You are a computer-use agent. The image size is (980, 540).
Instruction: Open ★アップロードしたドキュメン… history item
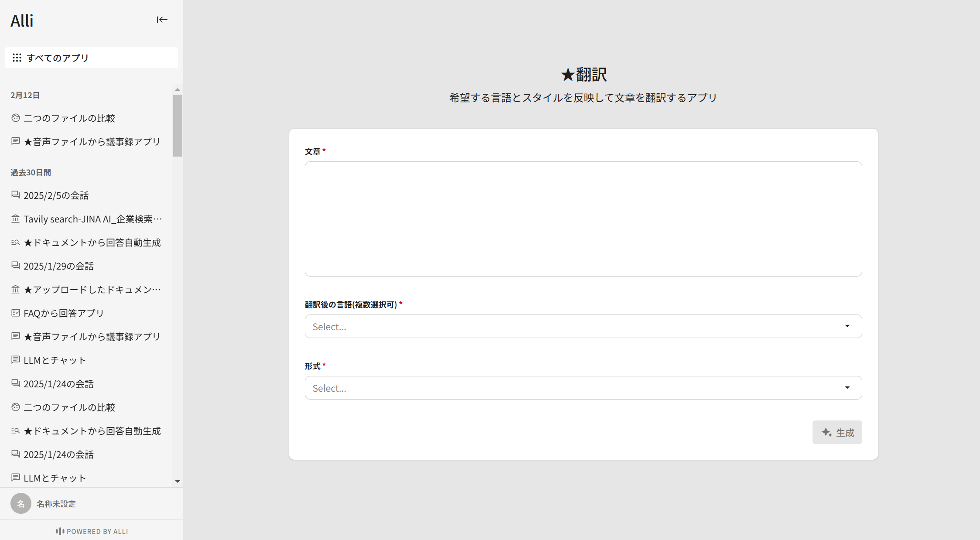tap(92, 290)
